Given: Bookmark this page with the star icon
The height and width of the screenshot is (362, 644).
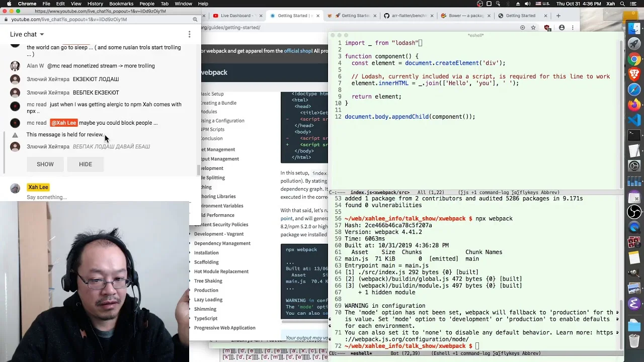Looking at the screenshot, I should pos(533,28).
